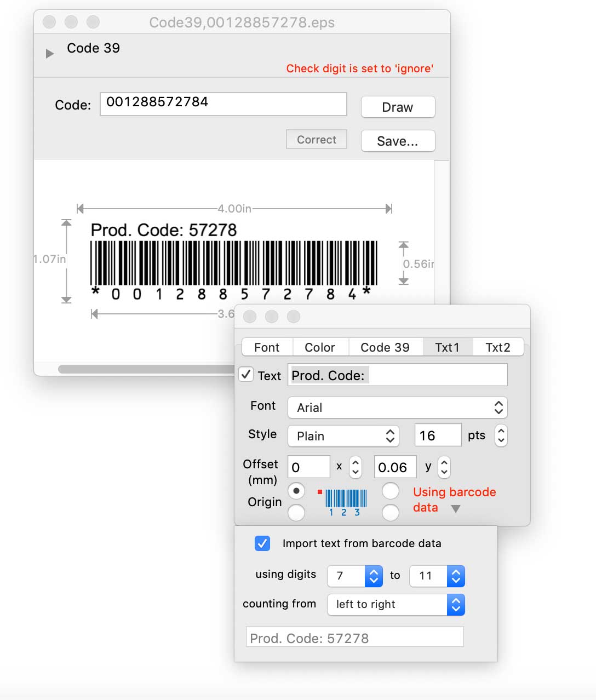Open the Style dropdown set to Plain
Screen dimensions: 596x700
pos(343,436)
